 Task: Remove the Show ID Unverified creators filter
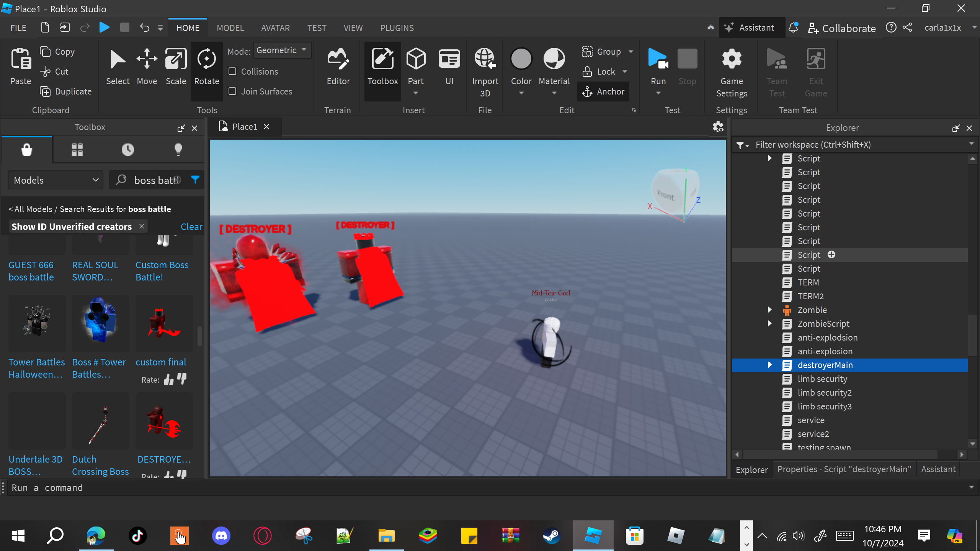[x=142, y=226]
